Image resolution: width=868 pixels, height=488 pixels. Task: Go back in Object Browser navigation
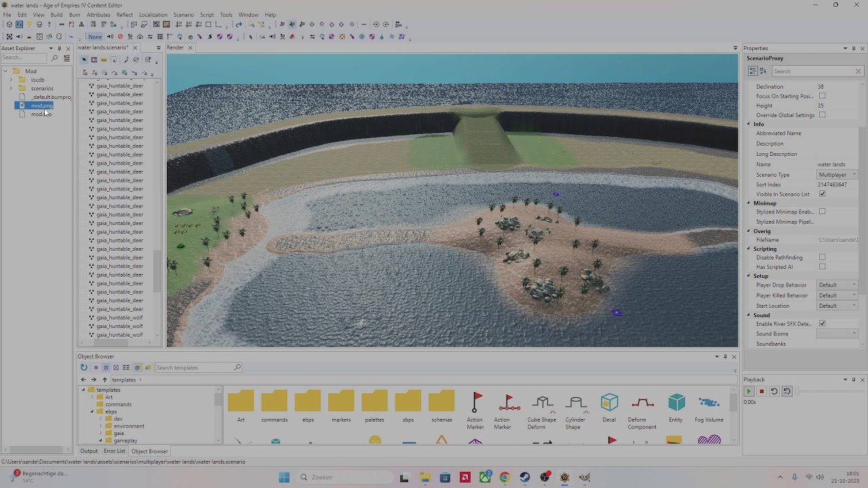[83, 380]
